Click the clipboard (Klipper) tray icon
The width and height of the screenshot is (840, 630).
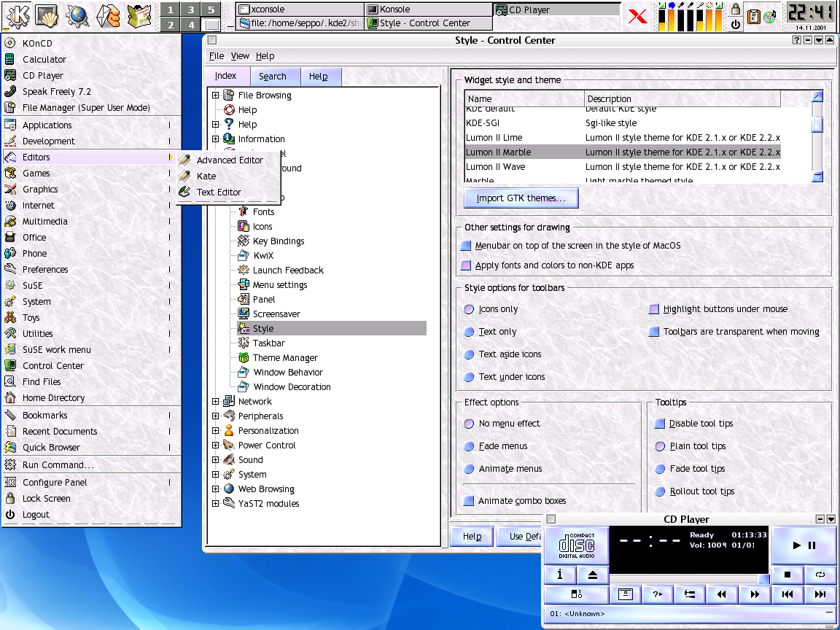click(754, 16)
